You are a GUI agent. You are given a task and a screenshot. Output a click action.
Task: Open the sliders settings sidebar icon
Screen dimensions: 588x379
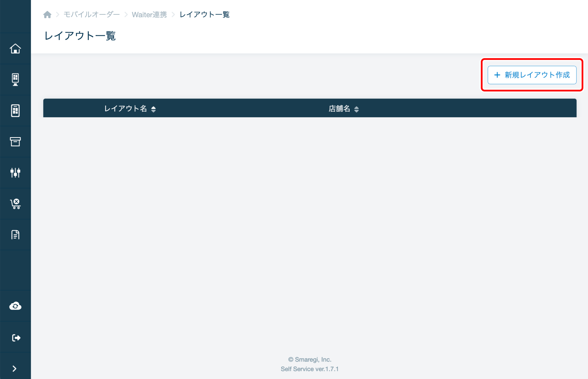pos(15,172)
